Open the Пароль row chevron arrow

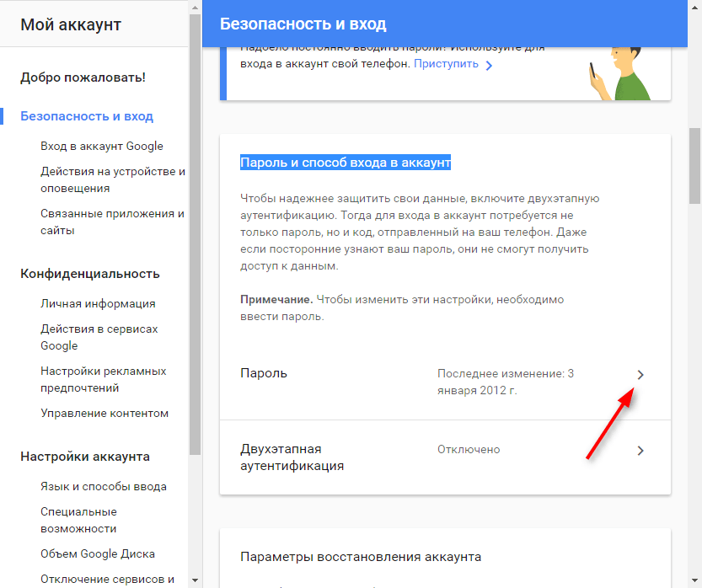pos(640,375)
